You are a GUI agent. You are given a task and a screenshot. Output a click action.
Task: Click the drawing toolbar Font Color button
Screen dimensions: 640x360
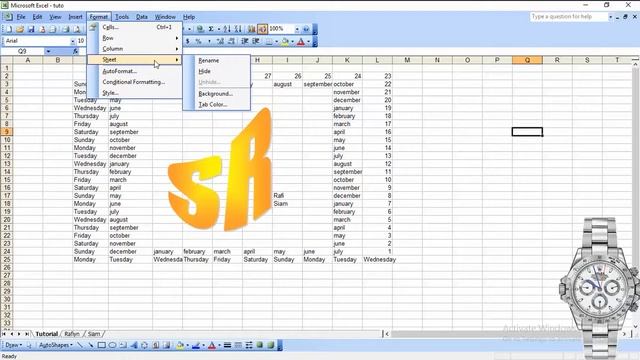(x=211, y=345)
